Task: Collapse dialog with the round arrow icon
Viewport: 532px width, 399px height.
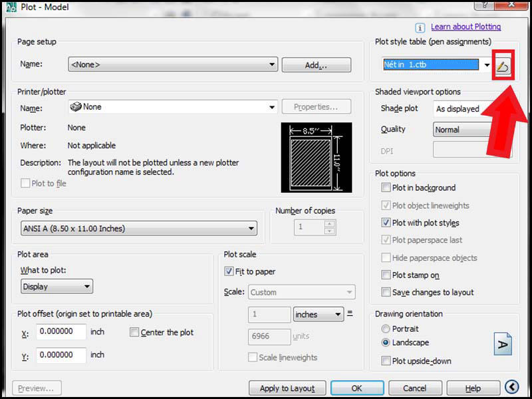Action: [511, 386]
